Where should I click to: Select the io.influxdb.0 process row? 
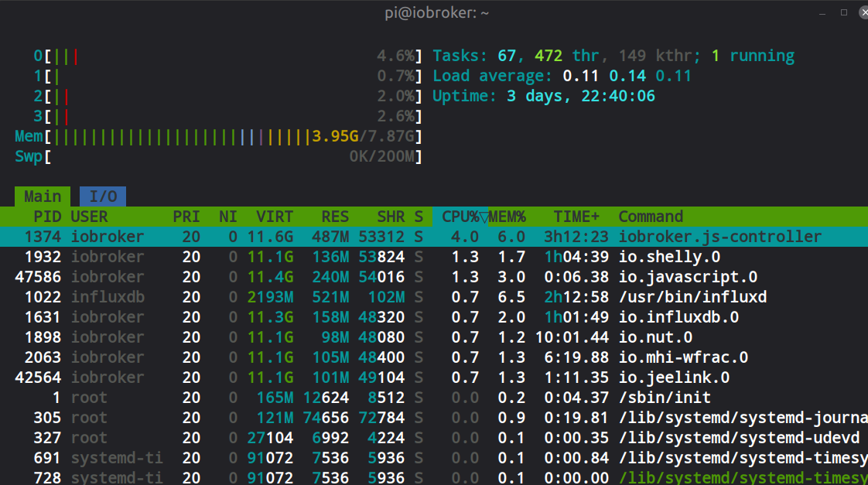click(x=434, y=317)
